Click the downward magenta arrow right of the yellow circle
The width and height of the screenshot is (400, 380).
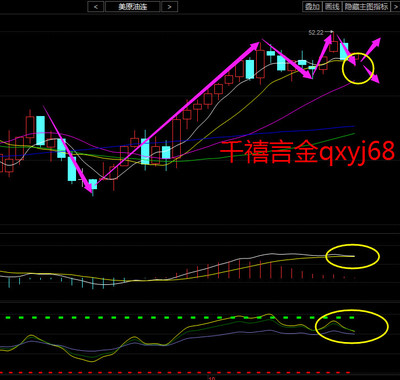(371, 74)
